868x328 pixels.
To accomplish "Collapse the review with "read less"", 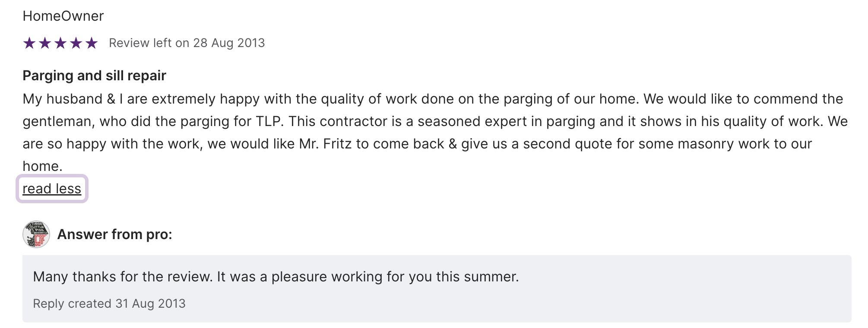I will click(x=52, y=189).
